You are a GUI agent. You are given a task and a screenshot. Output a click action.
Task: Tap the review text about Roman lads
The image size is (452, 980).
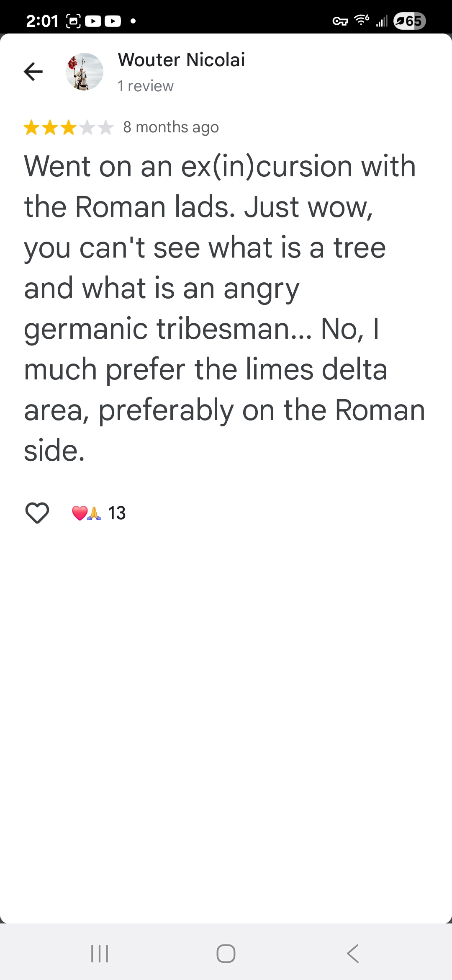click(x=224, y=308)
